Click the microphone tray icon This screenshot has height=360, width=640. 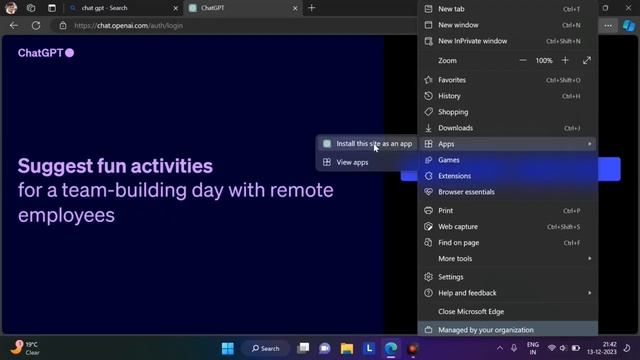(x=514, y=348)
